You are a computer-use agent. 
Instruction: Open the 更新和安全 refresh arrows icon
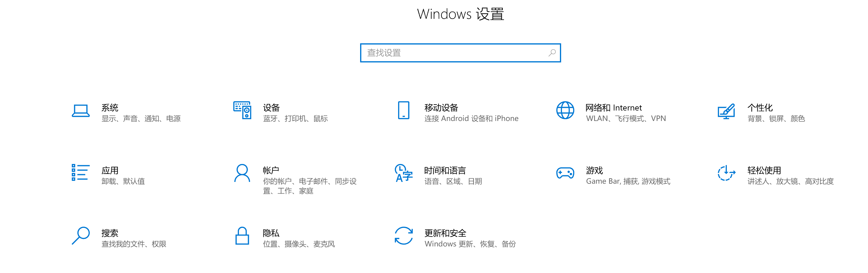click(404, 236)
